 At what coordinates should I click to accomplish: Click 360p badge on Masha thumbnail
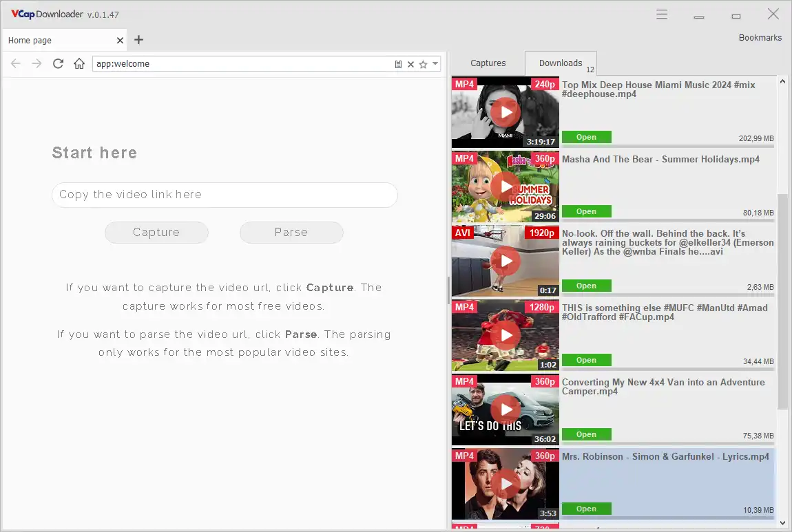545,158
